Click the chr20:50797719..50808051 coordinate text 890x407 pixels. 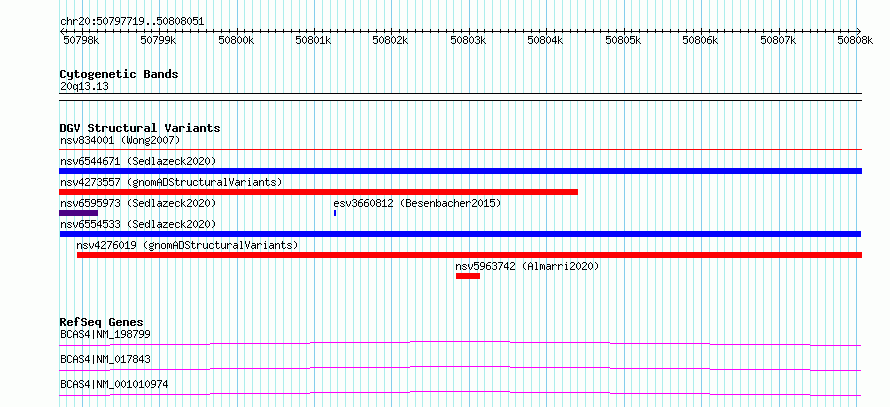(132, 22)
